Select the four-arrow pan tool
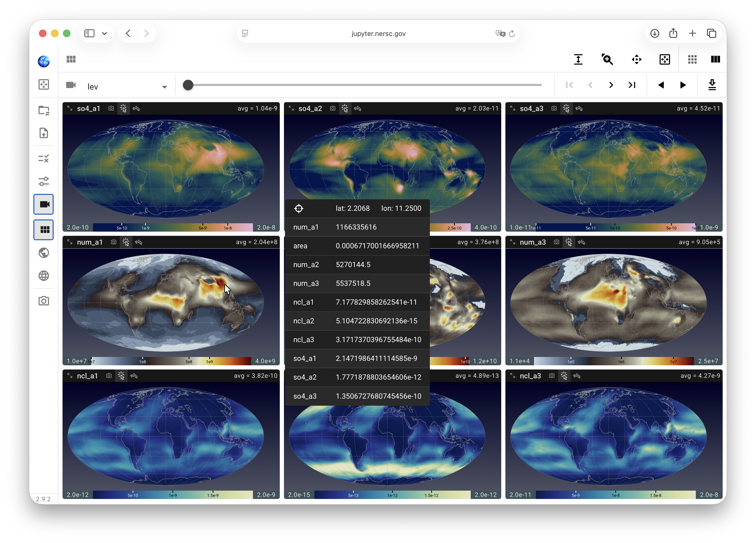Image resolution: width=756 pixels, height=543 pixels. (x=636, y=59)
